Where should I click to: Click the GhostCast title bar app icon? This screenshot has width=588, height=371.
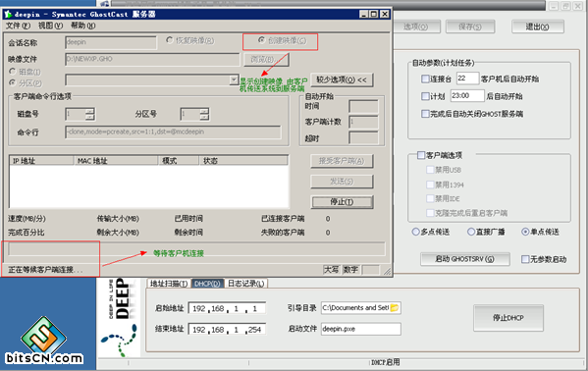point(8,15)
